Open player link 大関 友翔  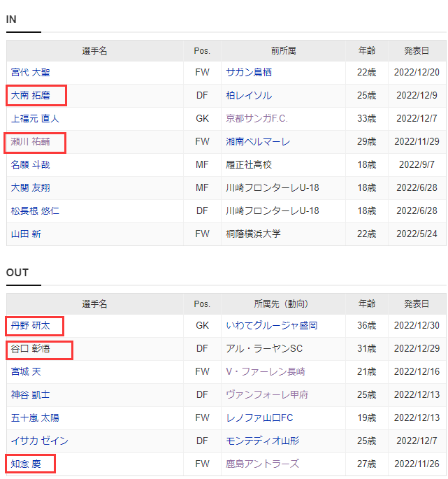pyautogui.click(x=30, y=187)
